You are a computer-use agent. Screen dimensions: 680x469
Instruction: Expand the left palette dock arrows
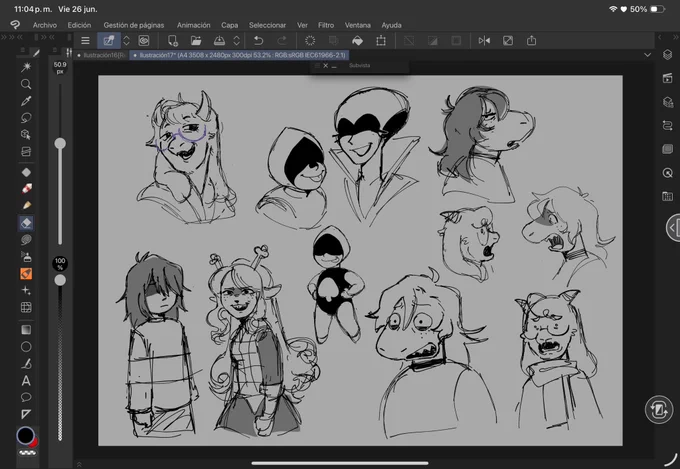point(10,37)
